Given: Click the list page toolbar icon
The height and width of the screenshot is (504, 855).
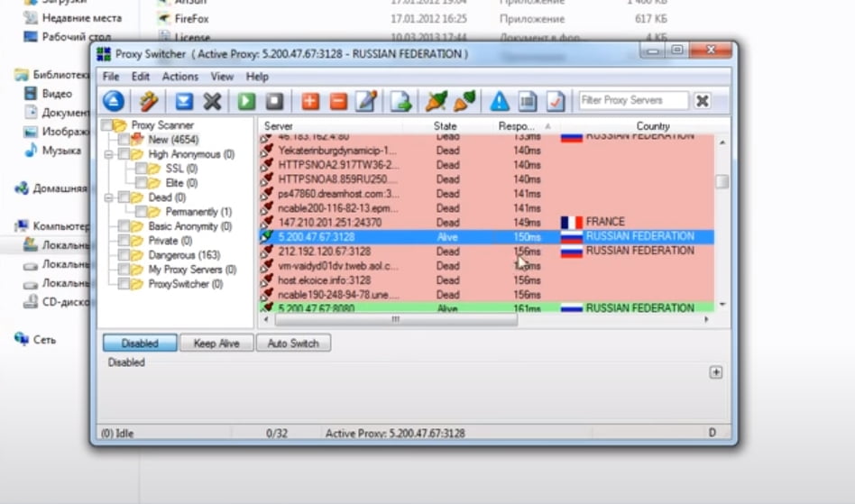Looking at the screenshot, I should tap(528, 101).
